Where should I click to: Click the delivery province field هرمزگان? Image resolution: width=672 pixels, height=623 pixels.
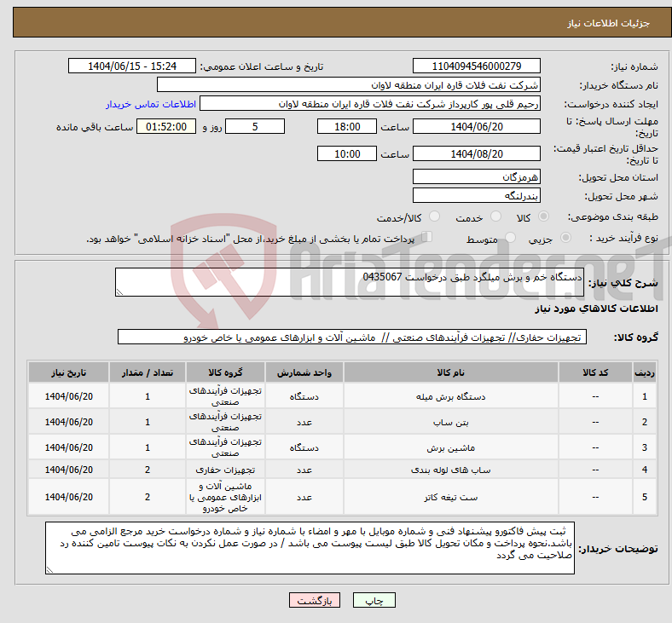(x=476, y=176)
